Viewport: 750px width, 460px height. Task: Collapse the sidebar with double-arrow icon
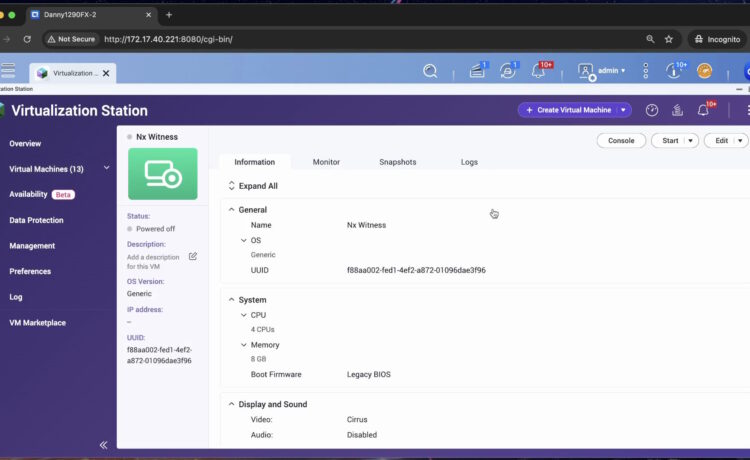[x=103, y=445]
